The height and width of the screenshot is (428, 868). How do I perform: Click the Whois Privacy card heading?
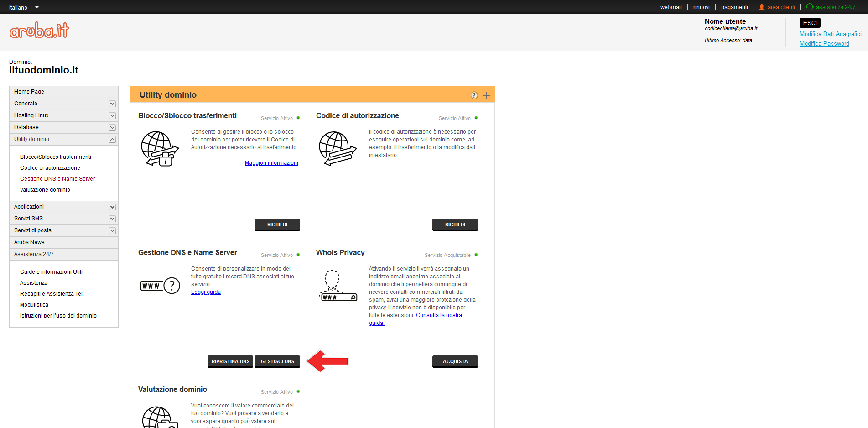coord(340,253)
